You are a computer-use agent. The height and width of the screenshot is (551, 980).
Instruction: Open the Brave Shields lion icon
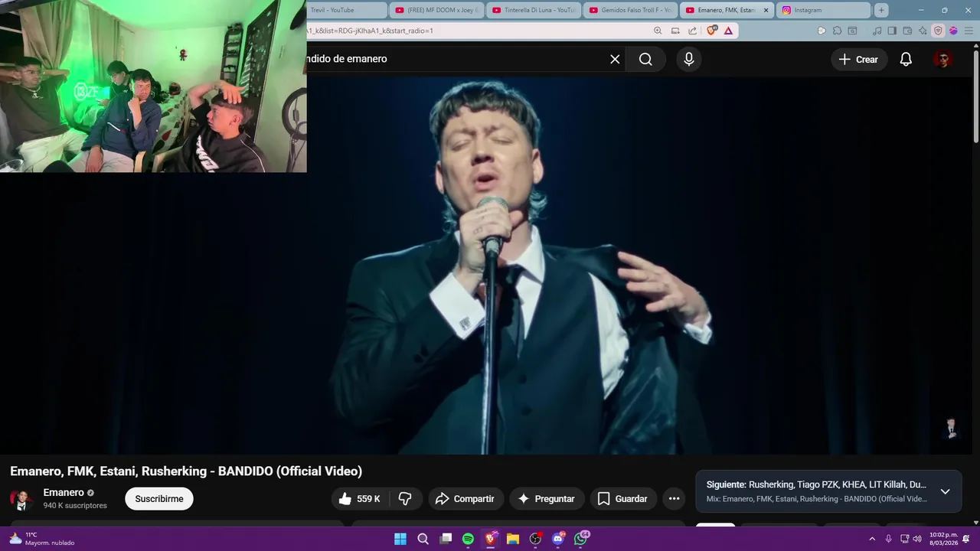pyautogui.click(x=712, y=31)
